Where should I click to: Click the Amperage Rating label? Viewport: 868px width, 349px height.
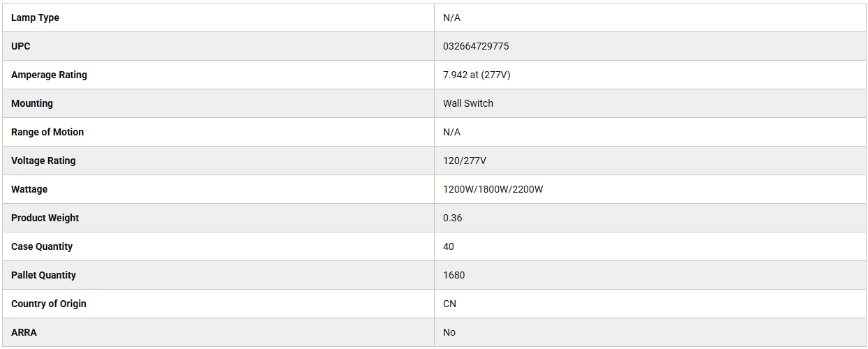[x=50, y=75]
